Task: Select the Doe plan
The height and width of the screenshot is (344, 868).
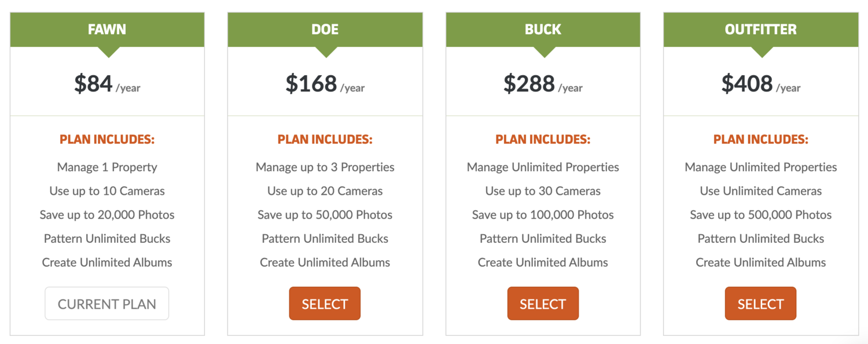Action: 325,304
